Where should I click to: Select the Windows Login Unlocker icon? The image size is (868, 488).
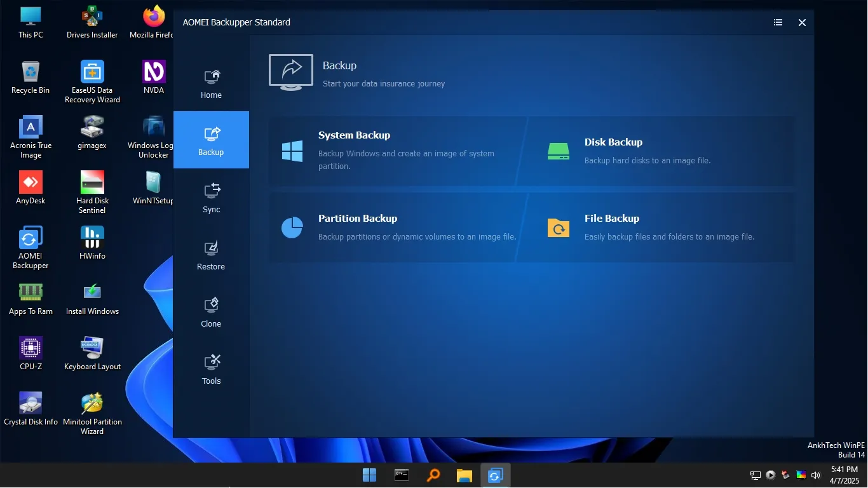[152, 137]
